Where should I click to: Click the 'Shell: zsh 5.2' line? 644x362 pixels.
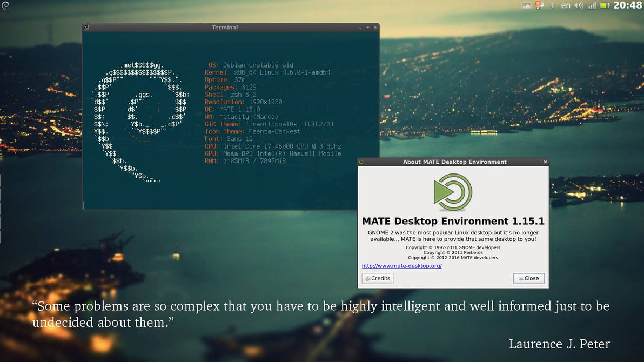tap(230, 95)
